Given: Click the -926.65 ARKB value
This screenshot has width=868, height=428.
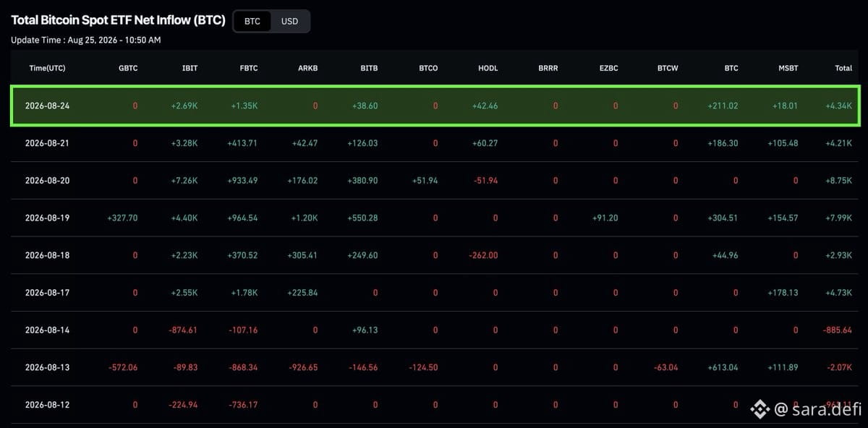Looking at the screenshot, I should pyautogui.click(x=302, y=367).
